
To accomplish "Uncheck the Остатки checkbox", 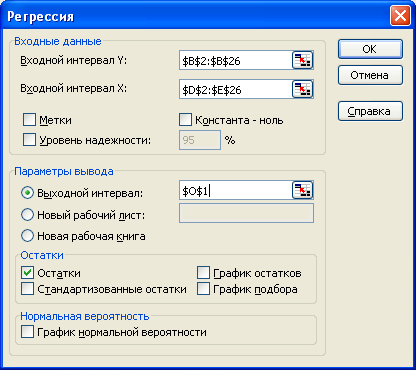I will point(27,272).
